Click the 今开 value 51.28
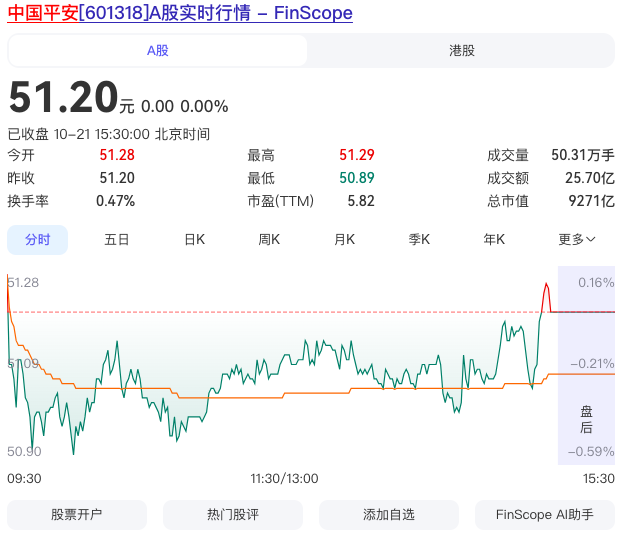This screenshot has width=634, height=535. coord(117,155)
